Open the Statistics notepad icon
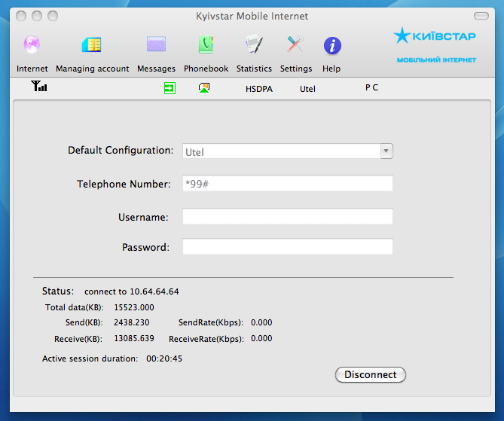 (x=254, y=44)
